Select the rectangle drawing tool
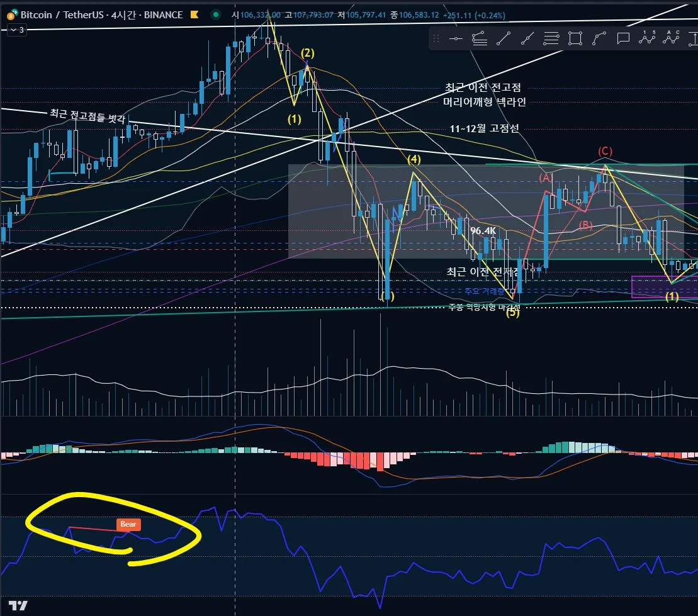The width and height of the screenshot is (698, 616). pyautogui.click(x=575, y=39)
